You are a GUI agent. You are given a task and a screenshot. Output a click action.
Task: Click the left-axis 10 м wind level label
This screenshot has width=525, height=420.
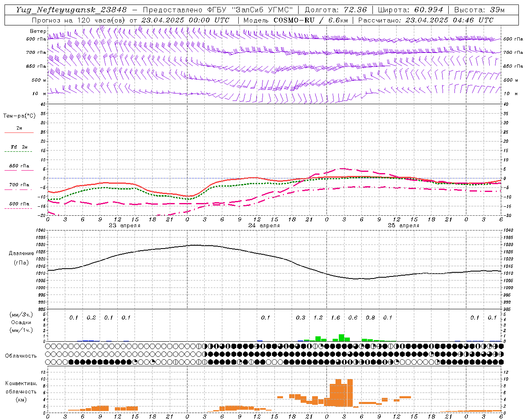click(x=39, y=94)
